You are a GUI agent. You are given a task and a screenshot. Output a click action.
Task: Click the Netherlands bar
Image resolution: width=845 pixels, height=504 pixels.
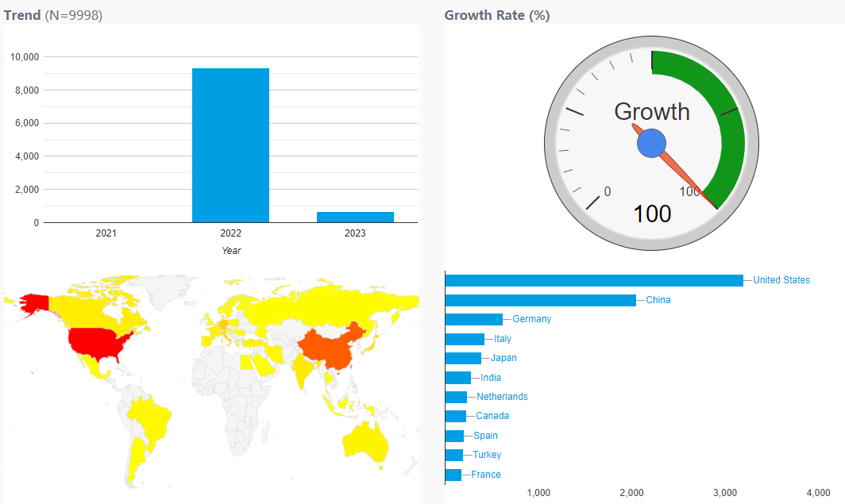coord(456,397)
